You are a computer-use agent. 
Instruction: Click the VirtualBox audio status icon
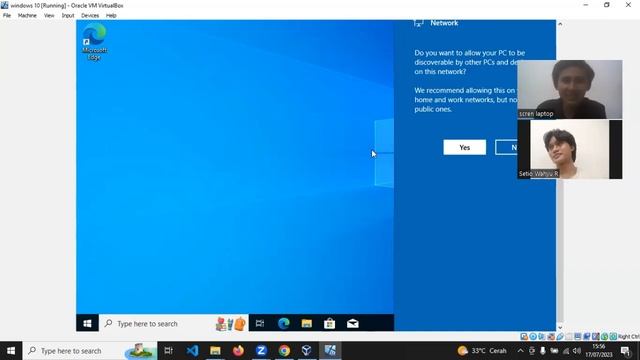[542, 336]
